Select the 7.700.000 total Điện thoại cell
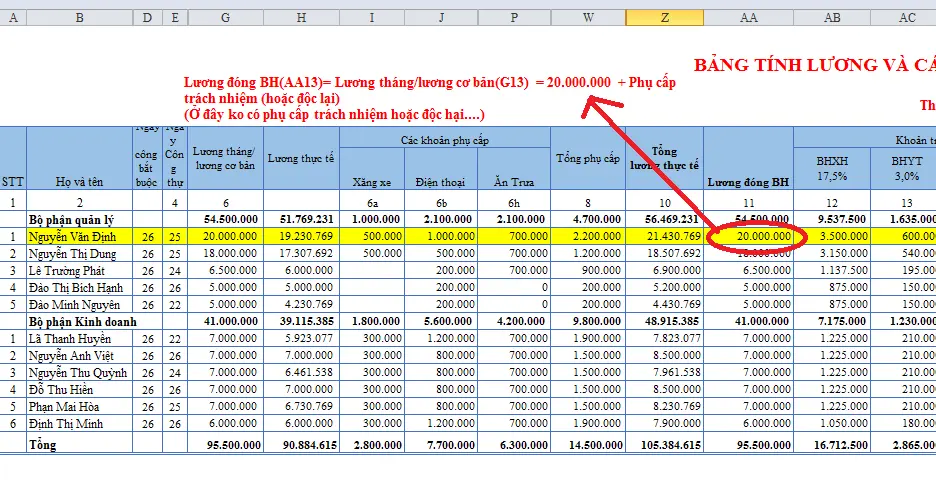Viewport: 936px width, 501px height. click(441, 445)
